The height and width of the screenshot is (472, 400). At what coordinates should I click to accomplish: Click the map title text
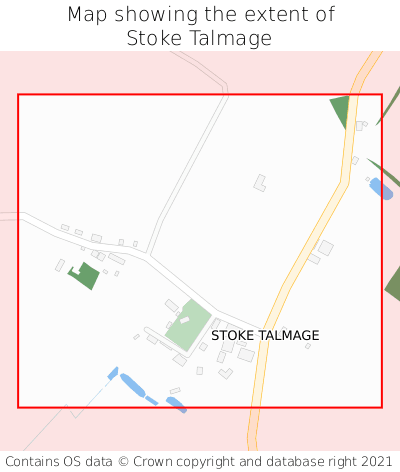(x=201, y=26)
